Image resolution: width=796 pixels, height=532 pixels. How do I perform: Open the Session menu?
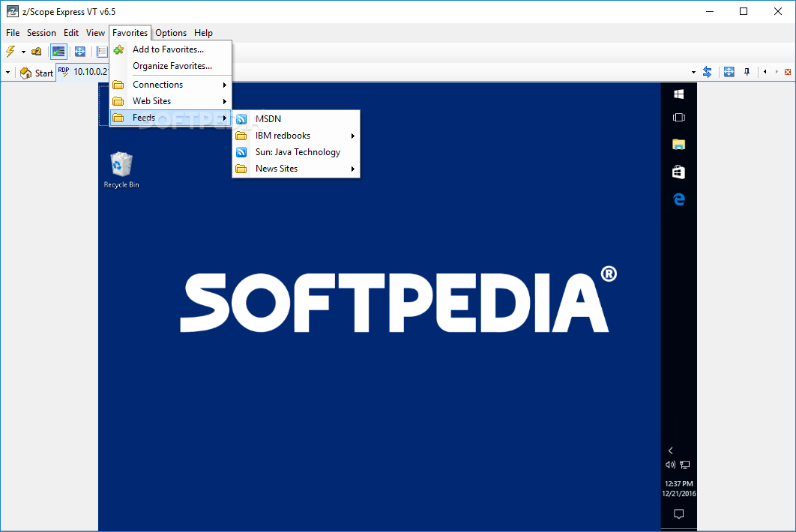pos(41,33)
